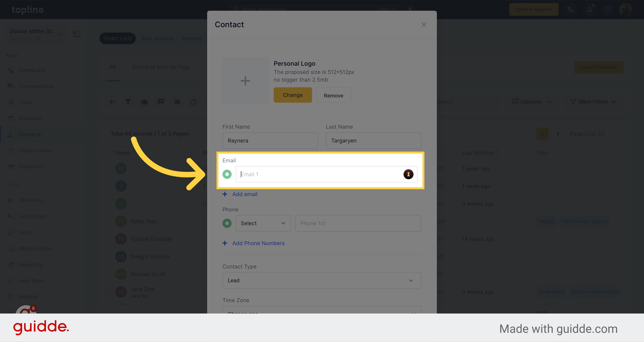Click the All contacts tab
The height and width of the screenshot is (342, 644).
click(112, 67)
